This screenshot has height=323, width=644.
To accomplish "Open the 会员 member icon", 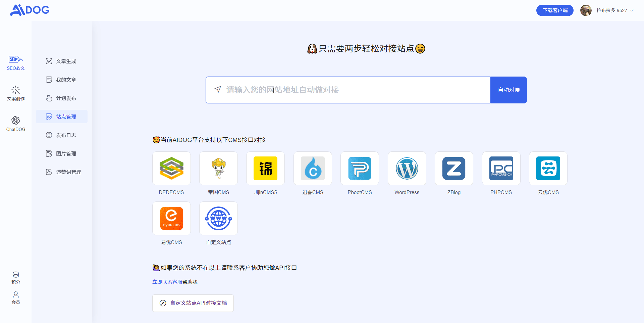I will pyautogui.click(x=16, y=294).
